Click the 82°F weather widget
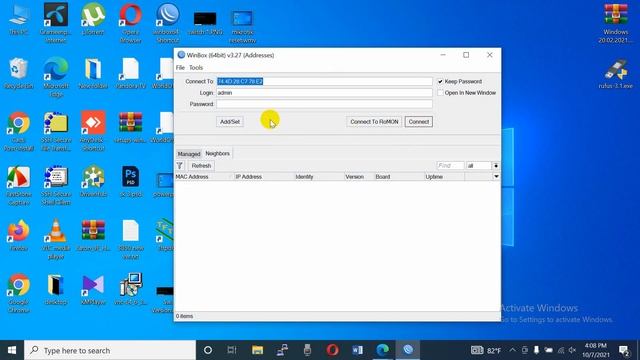Viewport: 640px width, 360px height. [x=486, y=350]
